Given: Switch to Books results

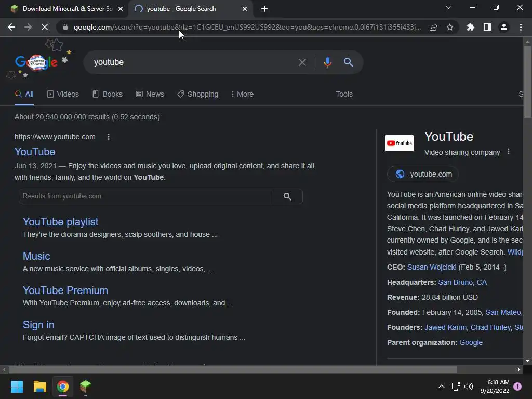Looking at the screenshot, I should (108, 95).
